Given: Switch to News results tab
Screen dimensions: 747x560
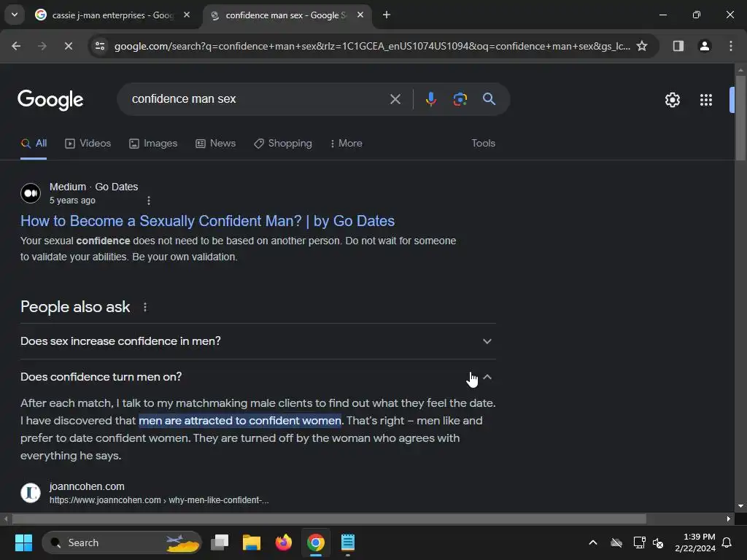Looking at the screenshot, I should pyautogui.click(x=215, y=144).
